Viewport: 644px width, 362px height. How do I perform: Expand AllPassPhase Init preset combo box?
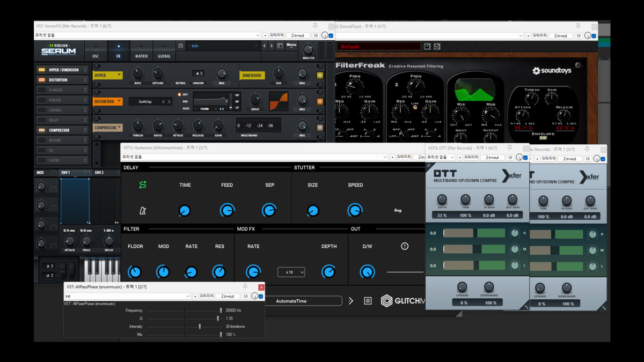tap(128, 296)
